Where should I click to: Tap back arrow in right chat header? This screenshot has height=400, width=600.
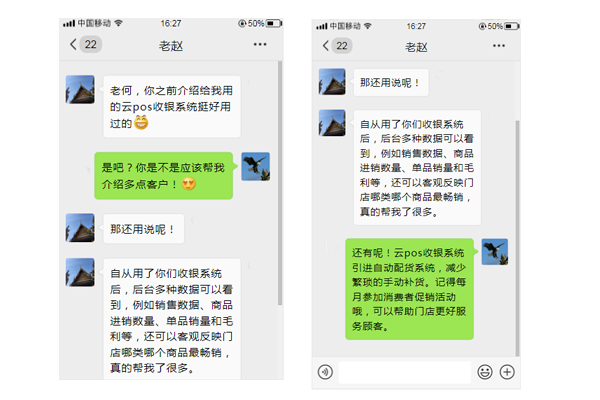point(326,46)
